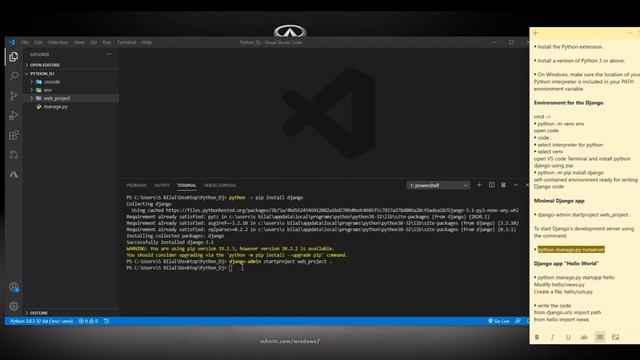The image size is (640, 360).
Task: Expand OPEN EDITORS section
Action: click(x=43, y=65)
